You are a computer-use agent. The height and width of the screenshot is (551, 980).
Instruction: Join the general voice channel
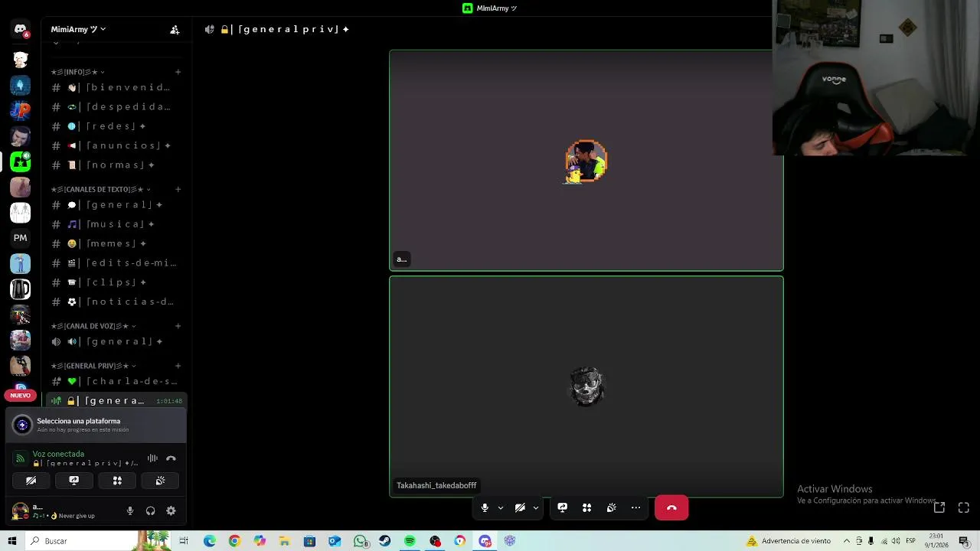[115, 341]
